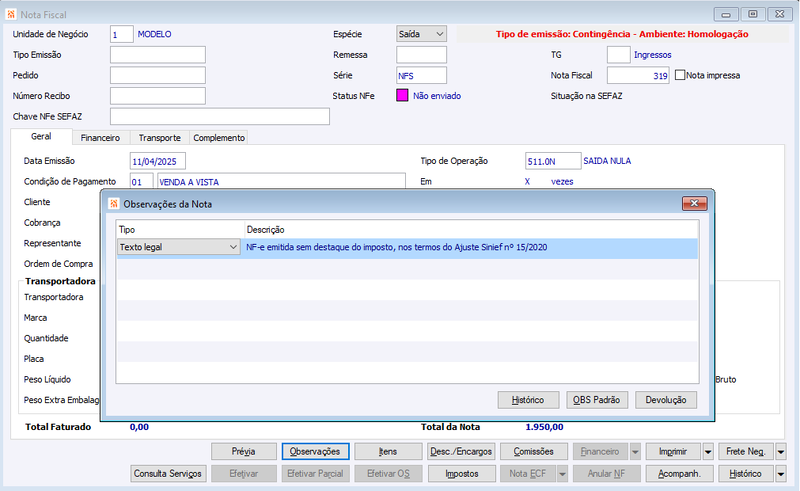Switch to the Geral tab

point(41,136)
